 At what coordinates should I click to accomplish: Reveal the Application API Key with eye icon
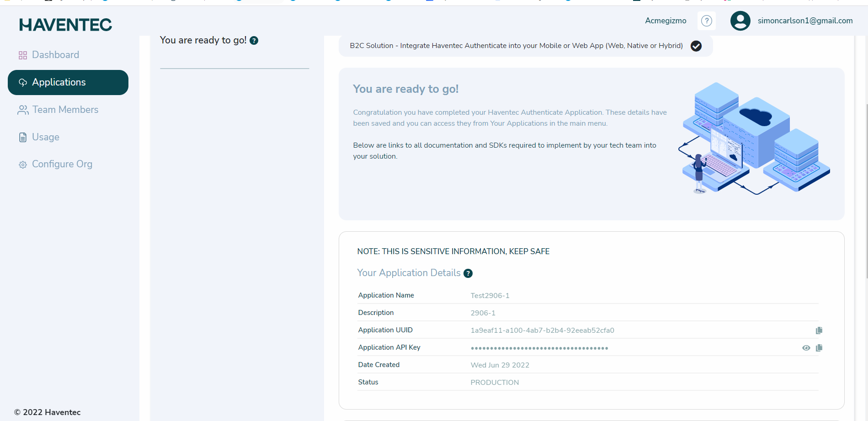pyautogui.click(x=806, y=348)
